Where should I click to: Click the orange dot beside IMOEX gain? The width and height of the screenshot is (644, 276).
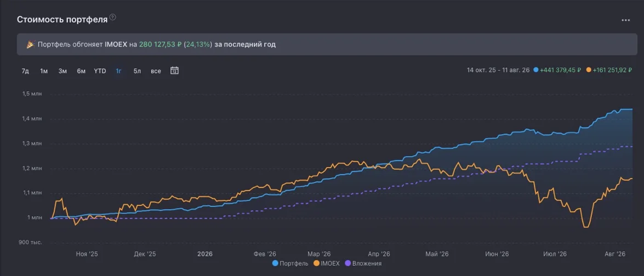coord(588,70)
